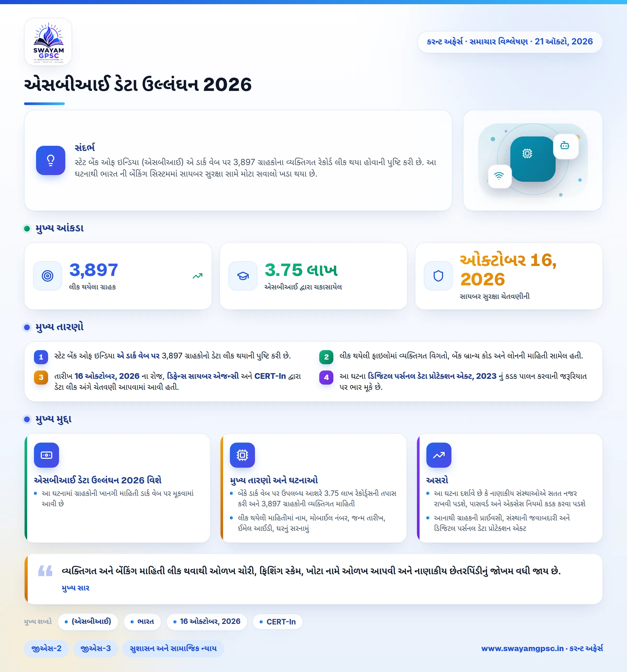Screen dimensions: 627x672
Task: Click the highlighted ડિફેન્સ સાયબર એજન્સી text
Action: 203,376
